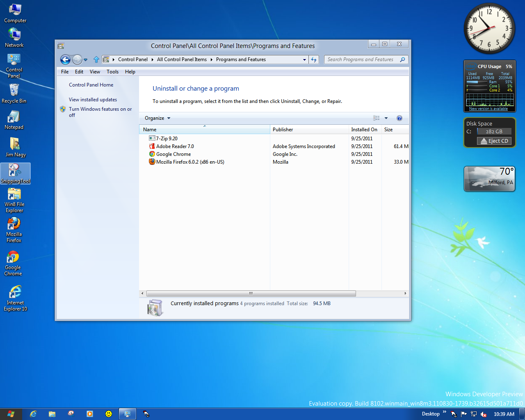Open the view options dropdown arrow
Viewport: 525px width, 420px height.
(x=386, y=118)
